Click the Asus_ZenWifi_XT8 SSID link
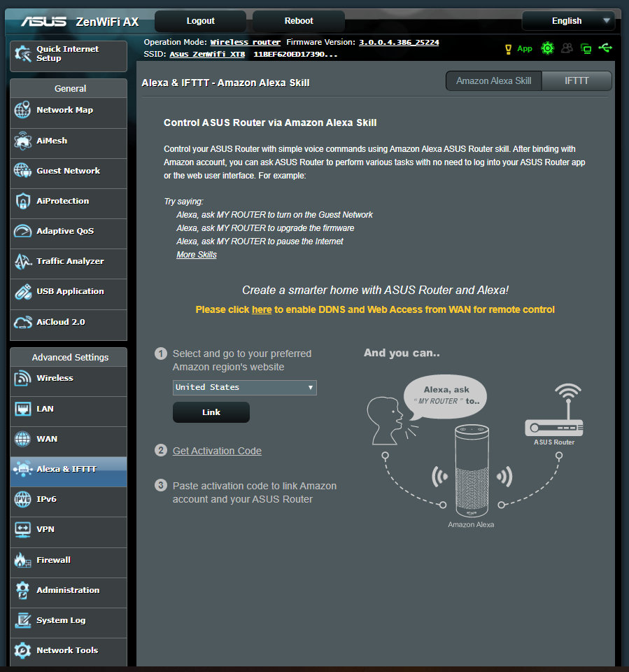The image size is (629, 672). tap(207, 54)
